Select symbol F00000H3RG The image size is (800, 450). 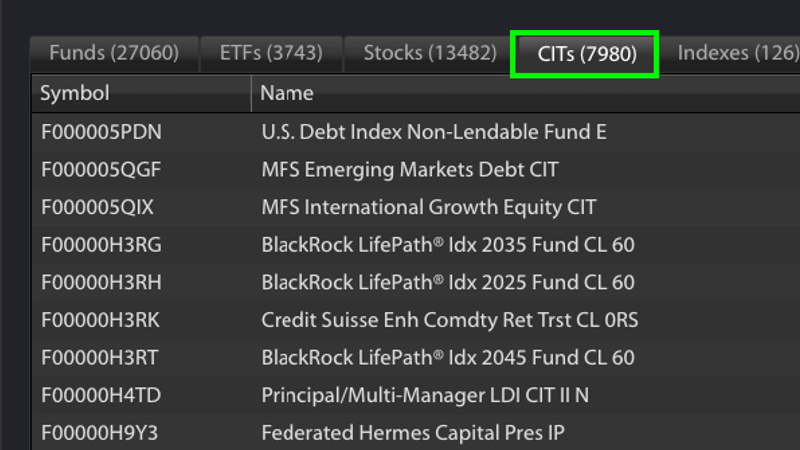102,245
